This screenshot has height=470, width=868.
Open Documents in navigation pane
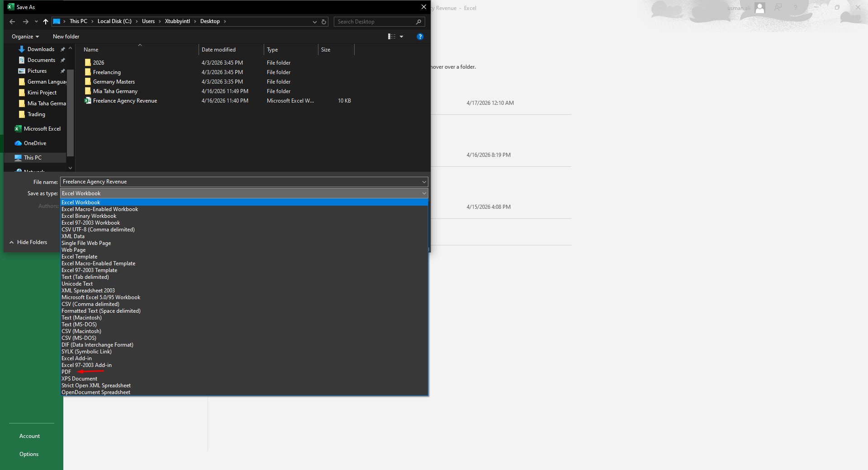click(41, 60)
